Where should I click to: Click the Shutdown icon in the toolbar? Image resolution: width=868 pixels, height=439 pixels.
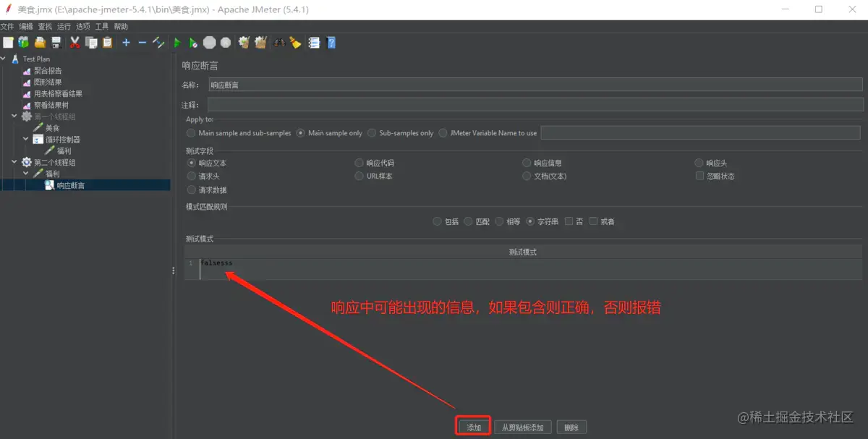tap(226, 43)
